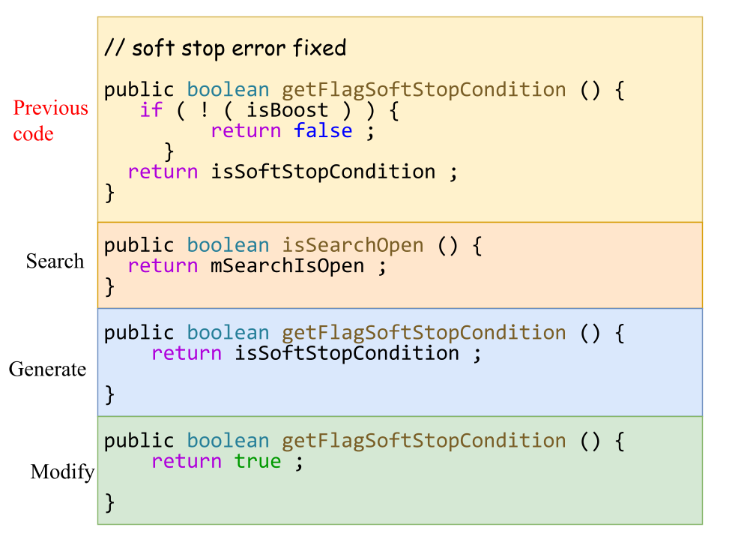Click the "Generate" label on the left
Screen dimensions: 756x542
point(47,369)
